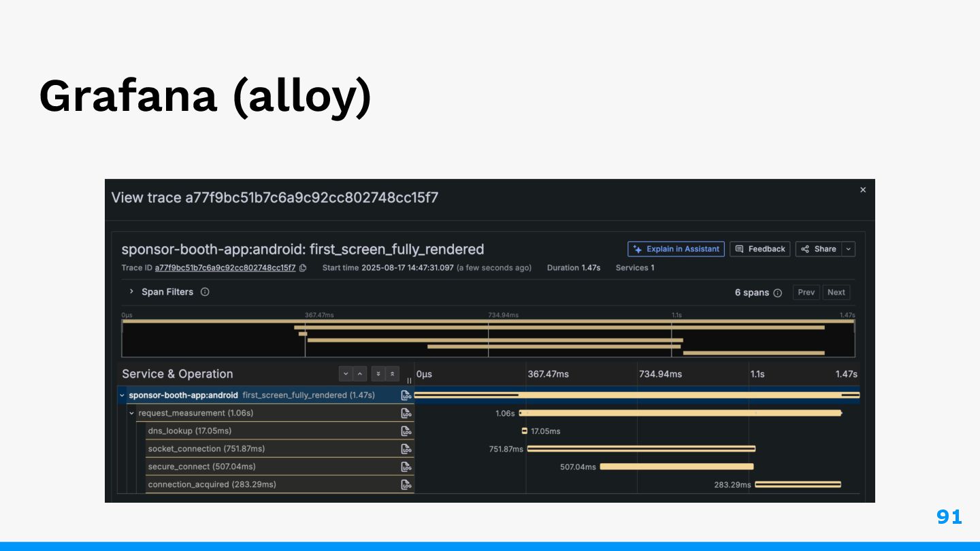The image size is (980, 551).
Task: Close the View trace panel
Action: pyautogui.click(x=863, y=190)
